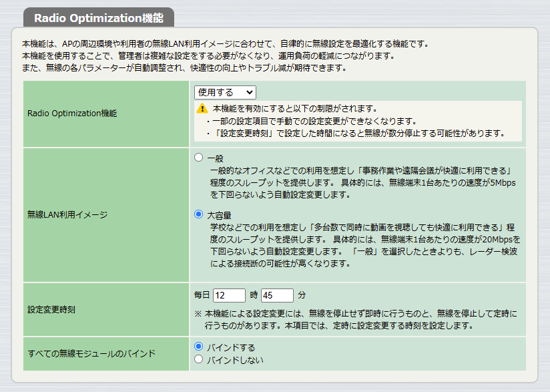Click the hour input field showing 12
Screen dimensions: 550x392
point(230,294)
